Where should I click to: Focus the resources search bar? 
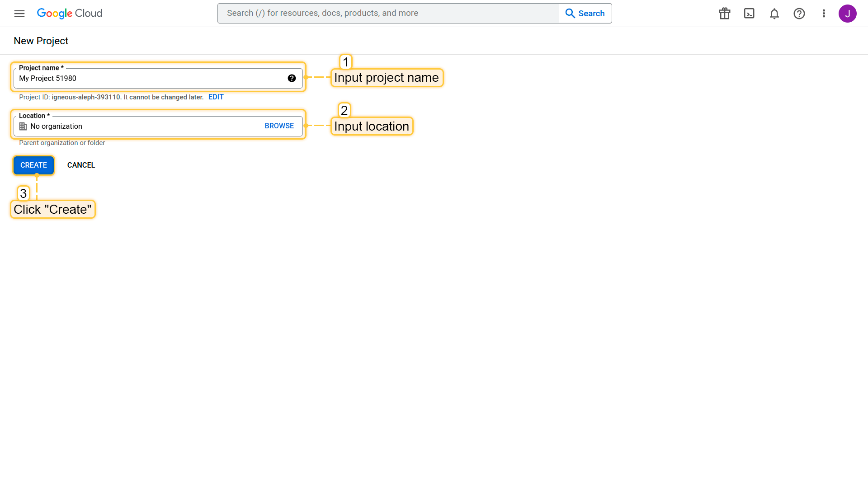pos(388,14)
